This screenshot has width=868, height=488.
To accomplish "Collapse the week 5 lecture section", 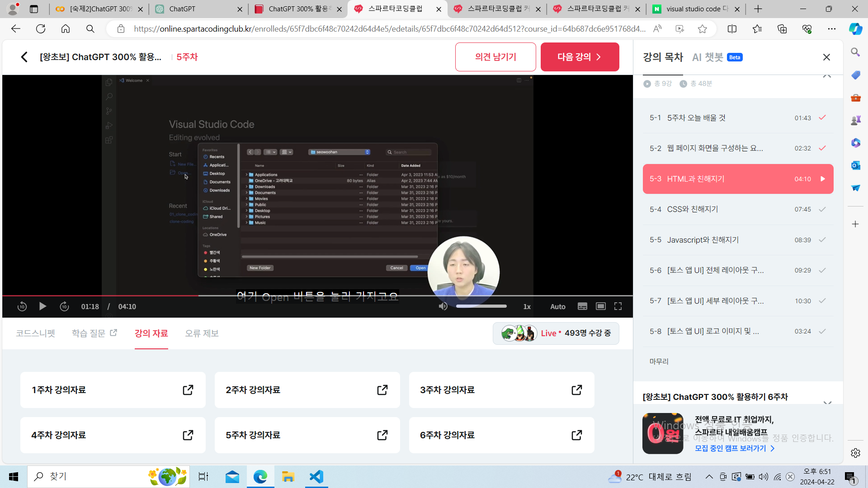I will point(827,76).
